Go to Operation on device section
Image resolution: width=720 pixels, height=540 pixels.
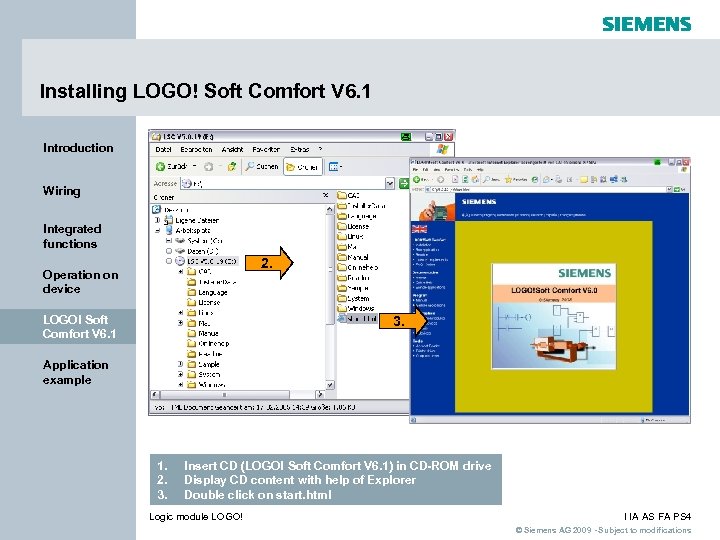pyautogui.click(x=80, y=281)
